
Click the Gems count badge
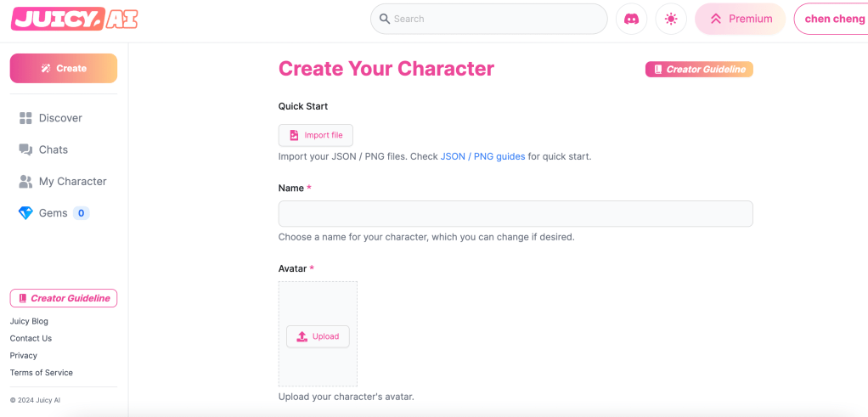tap(82, 213)
